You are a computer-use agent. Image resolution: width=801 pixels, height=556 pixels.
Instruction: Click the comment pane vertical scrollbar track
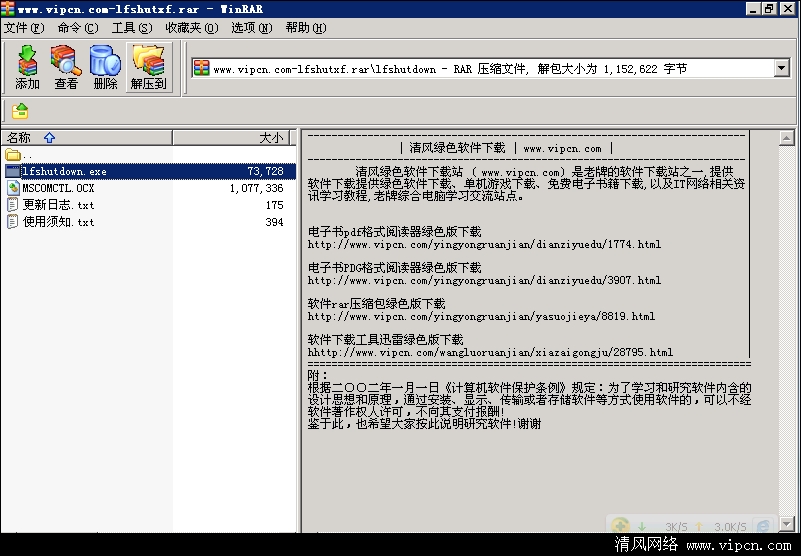(786, 331)
